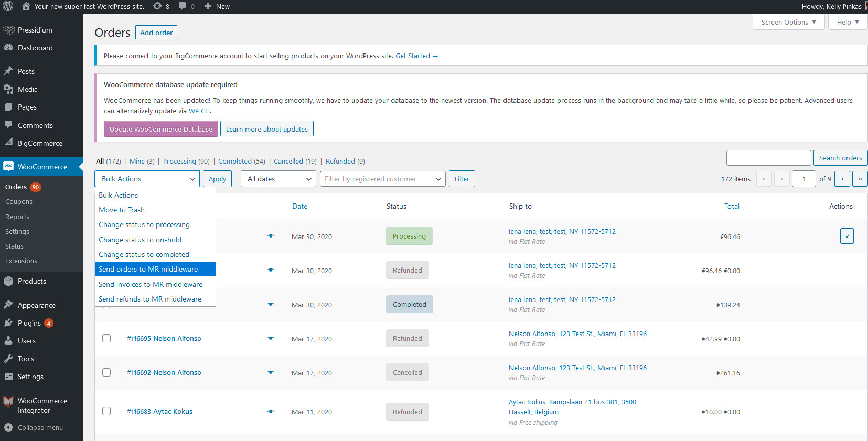Preview order #116695 eye icon
This screenshot has height=441, width=868.
coord(271,338)
